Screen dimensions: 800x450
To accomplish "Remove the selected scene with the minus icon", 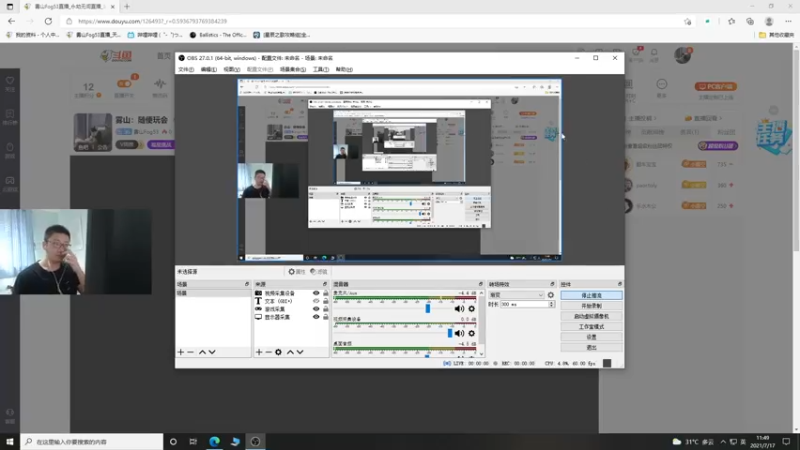I will [x=190, y=352].
